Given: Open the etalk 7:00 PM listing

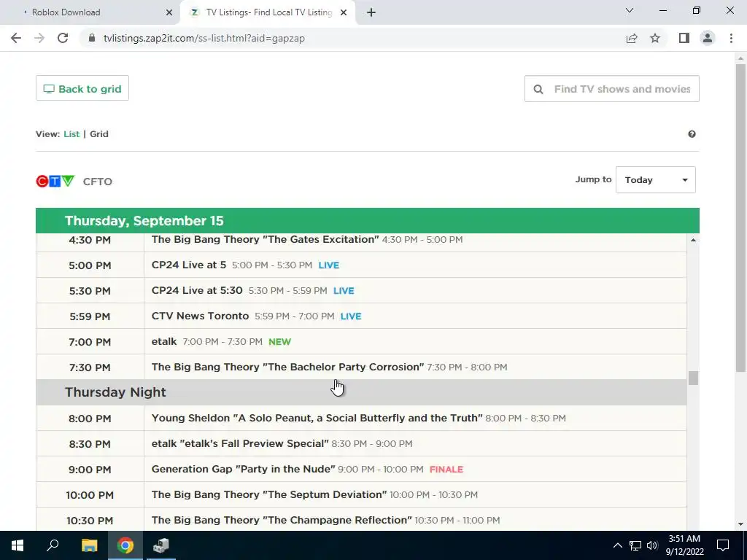Looking at the screenshot, I should point(164,341).
